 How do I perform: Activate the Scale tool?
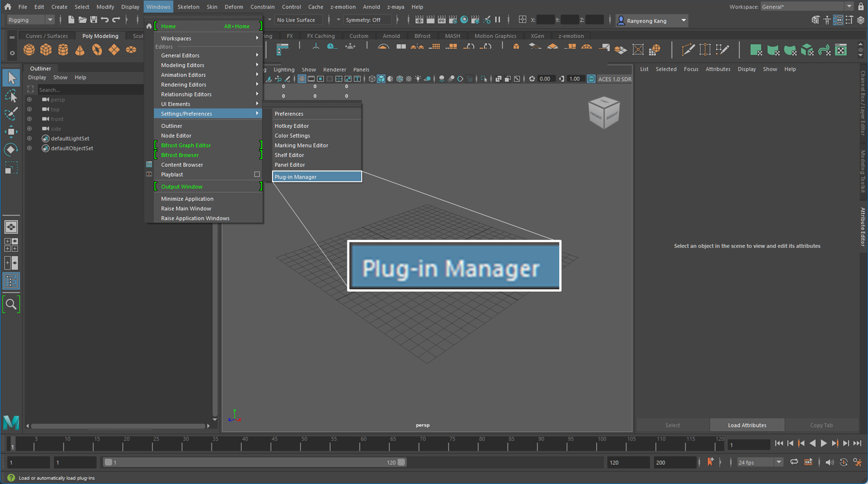[x=11, y=168]
